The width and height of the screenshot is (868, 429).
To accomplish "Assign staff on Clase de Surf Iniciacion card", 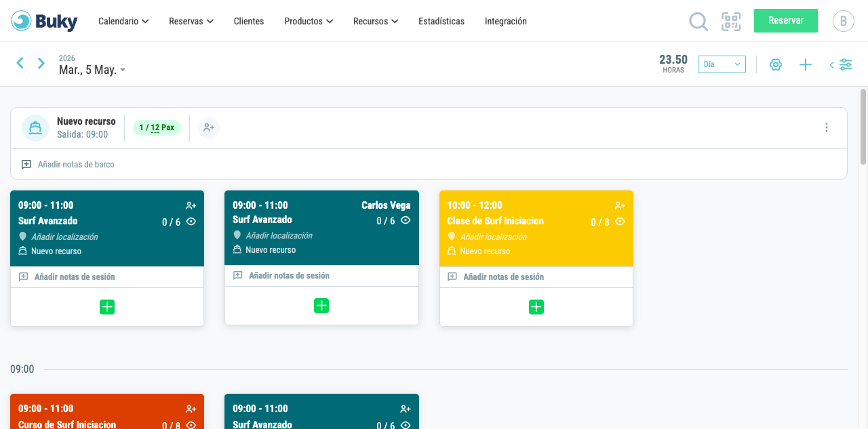I will coord(620,205).
